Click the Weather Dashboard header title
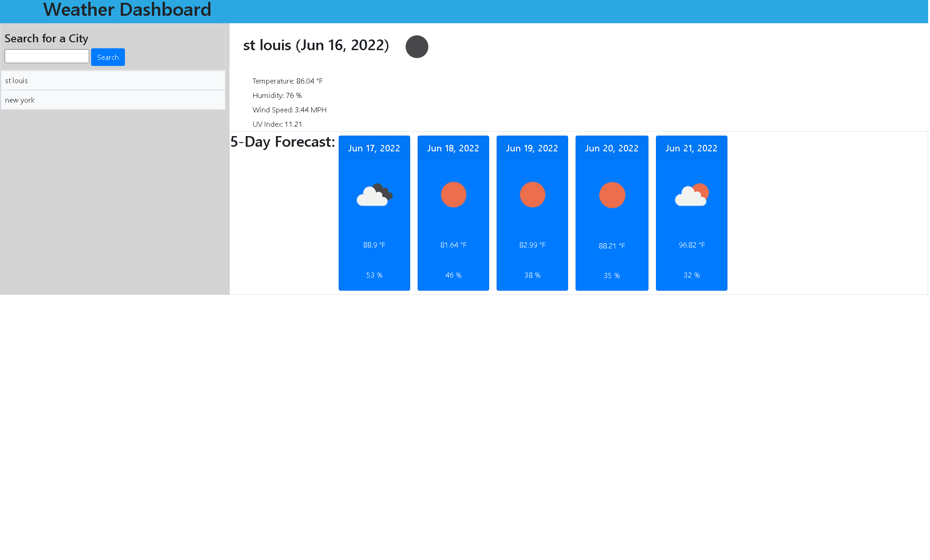This screenshot has height=560, width=930. pyautogui.click(x=127, y=10)
